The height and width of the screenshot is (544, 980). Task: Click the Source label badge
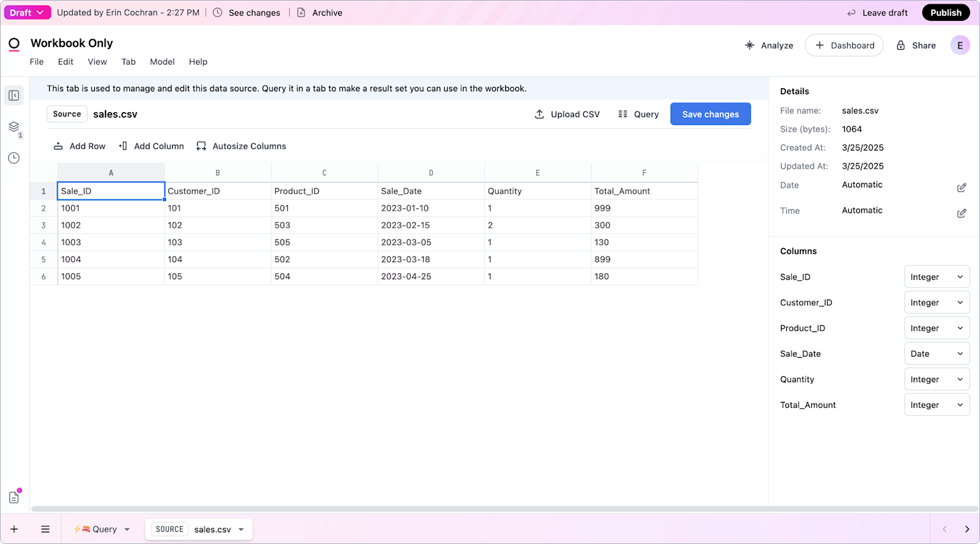67,114
